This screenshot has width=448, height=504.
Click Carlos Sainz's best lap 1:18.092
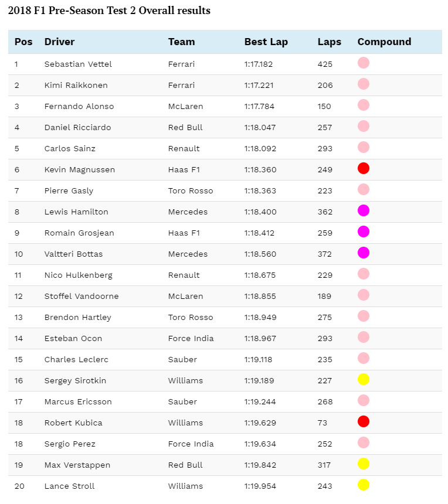260,148
